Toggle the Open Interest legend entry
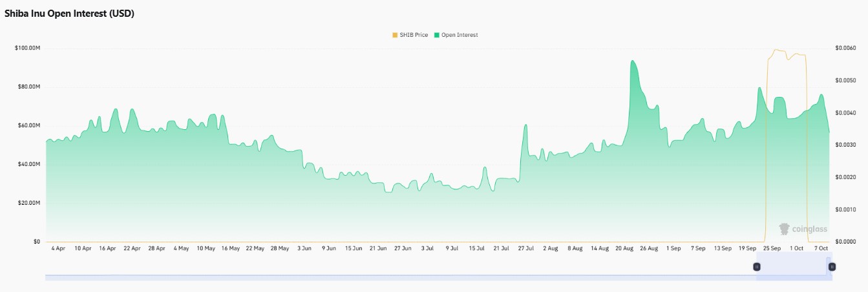This screenshot has height=292, width=868. [456, 35]
